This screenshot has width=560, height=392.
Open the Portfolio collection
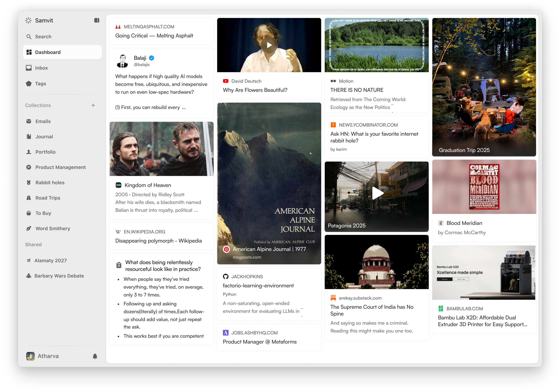click(62, 152)
